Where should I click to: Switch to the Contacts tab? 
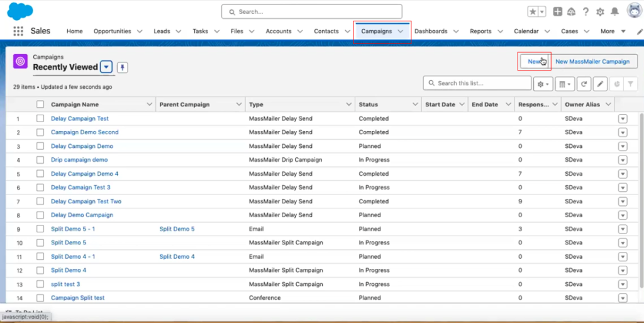pos(326,31)
